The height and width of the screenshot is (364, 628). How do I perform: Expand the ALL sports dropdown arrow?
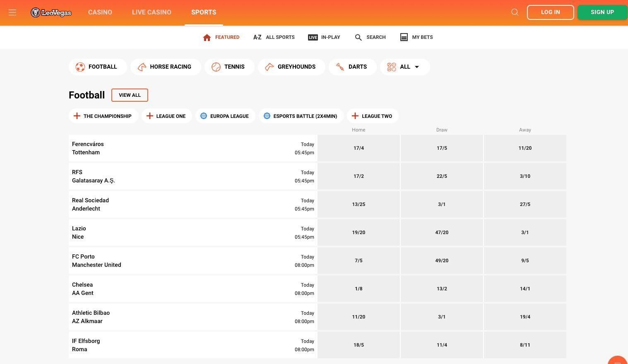417,67
